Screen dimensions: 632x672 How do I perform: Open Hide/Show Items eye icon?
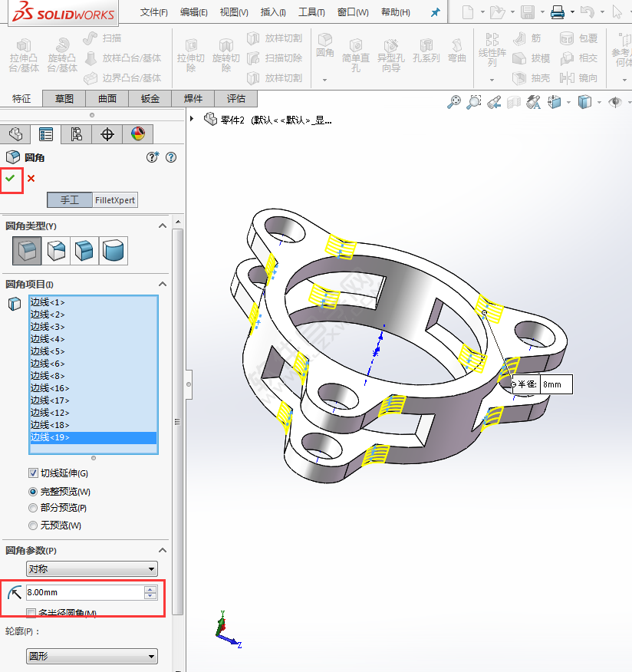615,102
